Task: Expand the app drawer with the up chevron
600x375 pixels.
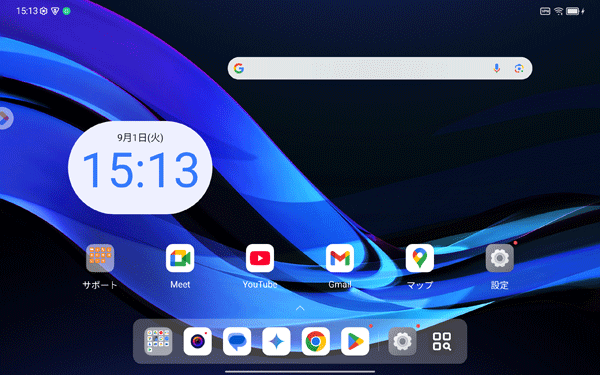Action: point(300,308)
